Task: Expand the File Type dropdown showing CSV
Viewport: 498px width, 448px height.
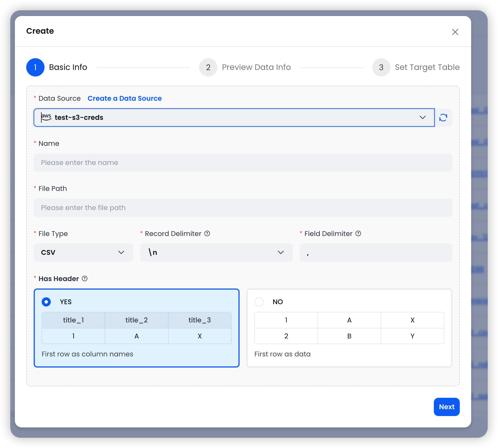Action: pos(83,252)
